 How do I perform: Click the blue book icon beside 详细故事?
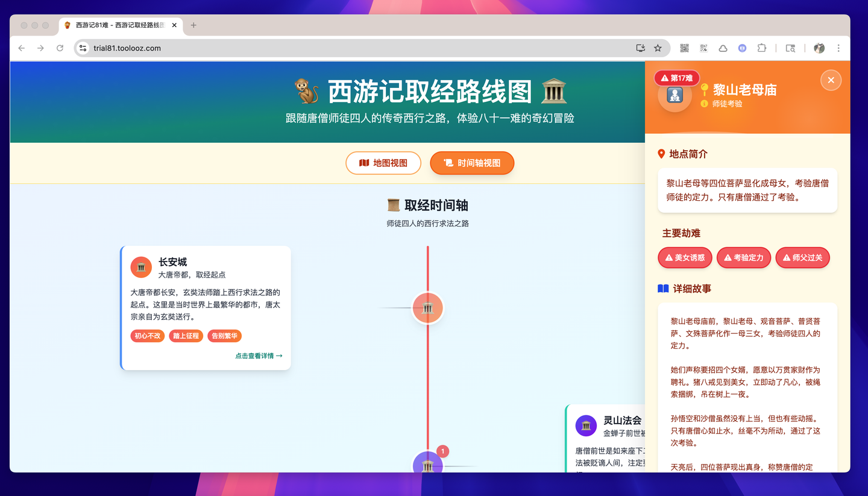pyautogui.click(x=662, y=288)
